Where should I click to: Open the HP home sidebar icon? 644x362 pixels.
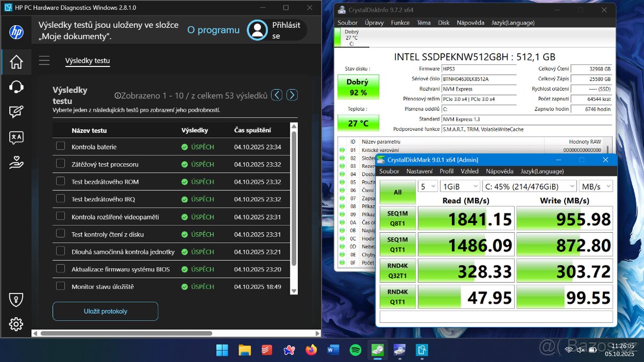[16, 62]
